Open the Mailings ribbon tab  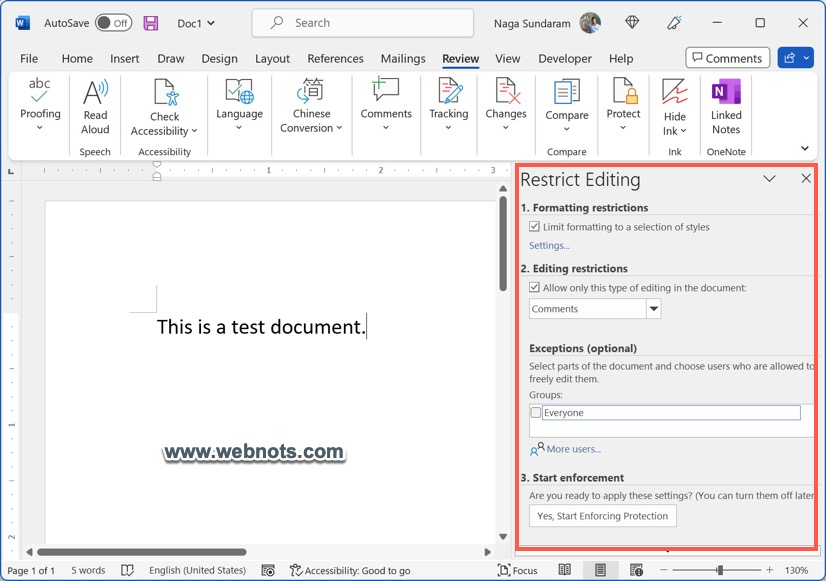[x=403, y=58]
